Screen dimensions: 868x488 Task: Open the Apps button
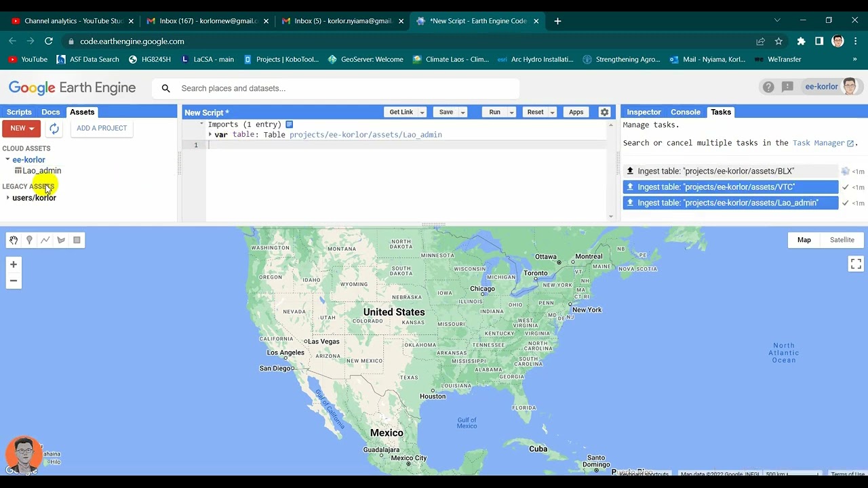tap(576, 113)
